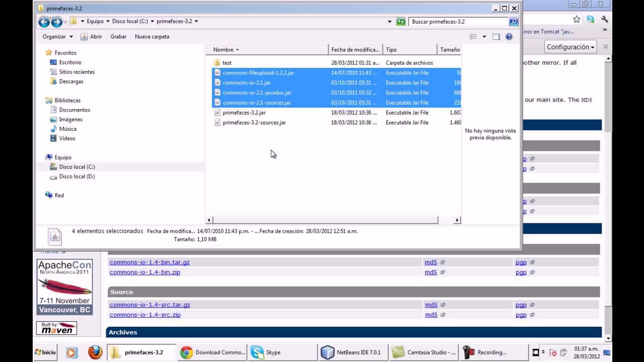644x362 pixels.
Task: Open md5 link for commons-io-1.4-bin.tar.gz
Action: tap(431, 262)
